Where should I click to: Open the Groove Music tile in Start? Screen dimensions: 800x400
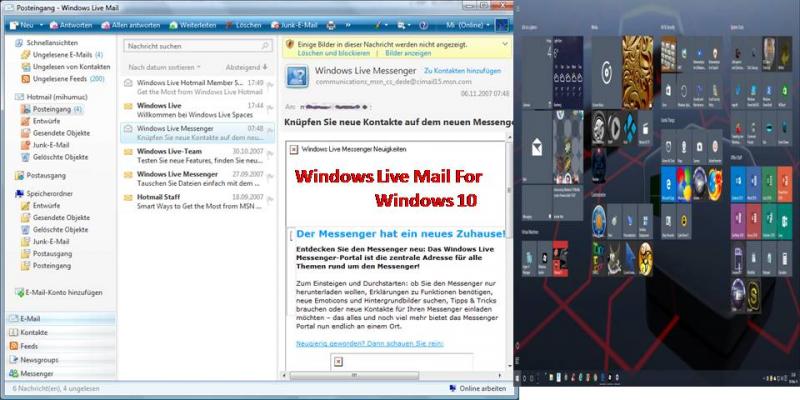pos(606,72)
